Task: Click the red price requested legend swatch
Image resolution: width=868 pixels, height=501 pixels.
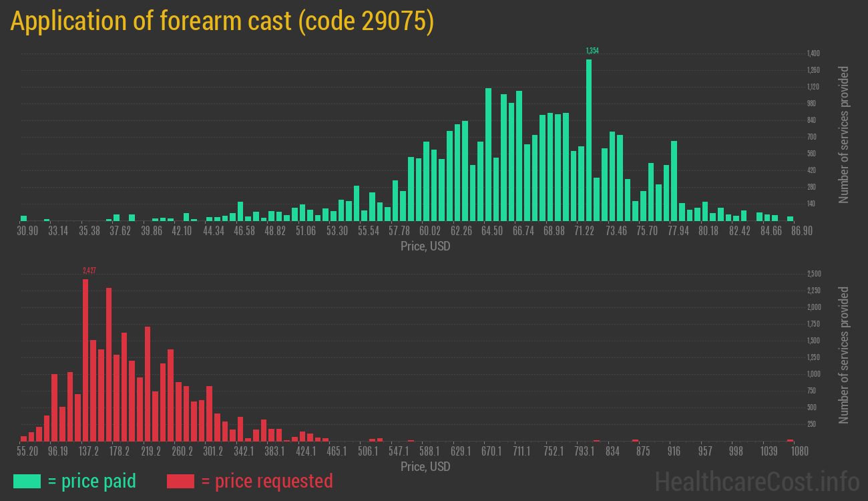Action: point(180,481)
